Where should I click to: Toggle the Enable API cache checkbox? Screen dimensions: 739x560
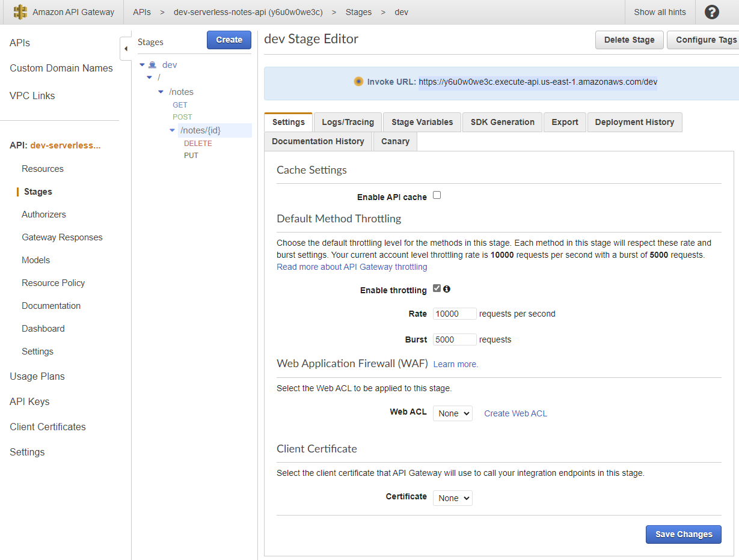437,195
